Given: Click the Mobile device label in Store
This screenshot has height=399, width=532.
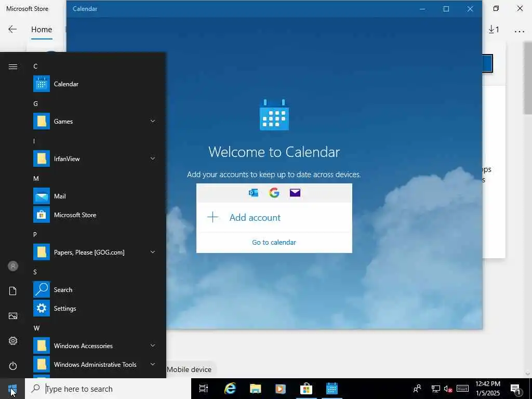Looking at the screenshot, I should pos(189,369).
